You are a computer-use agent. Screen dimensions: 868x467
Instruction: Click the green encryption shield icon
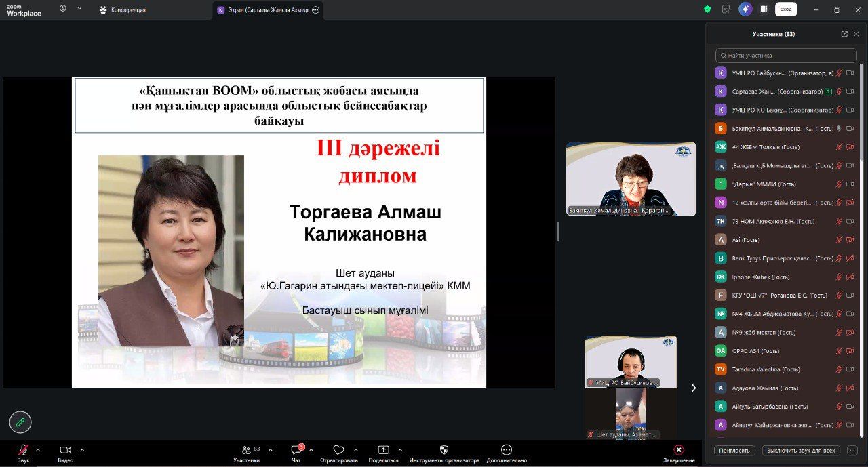click(707, 9)
